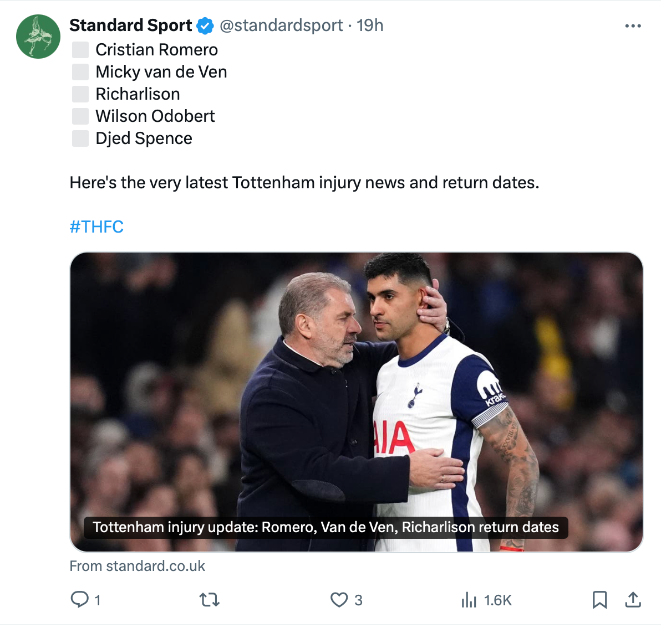Repost using the retweet arrows icon
This screenshot has height=628, width=661.
pyautogui.click(x=209, y=600)
